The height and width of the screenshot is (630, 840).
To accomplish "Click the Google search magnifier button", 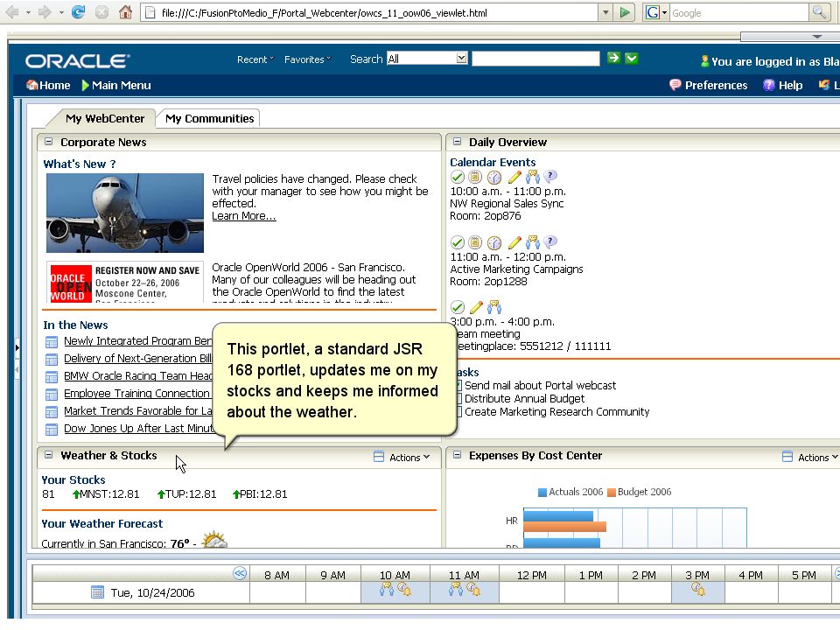I will [x=819, y=12].
